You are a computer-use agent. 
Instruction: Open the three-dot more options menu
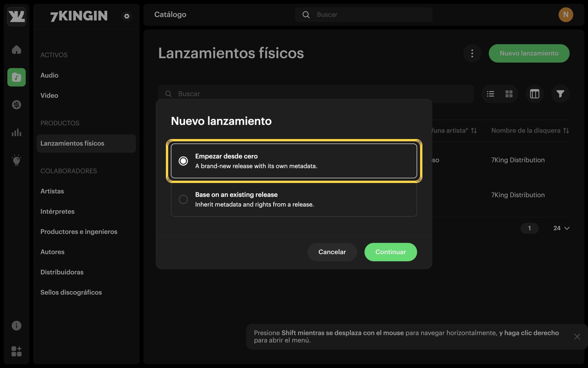coord(472,53)
